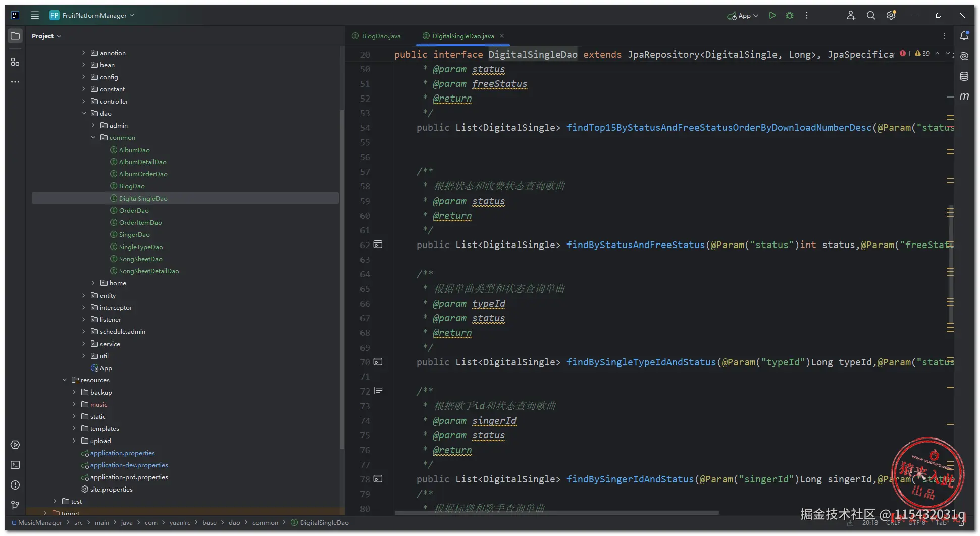This screenshot has height=536, width=980.
Task: Open the Terminal tool window
Action: point(15,465)
